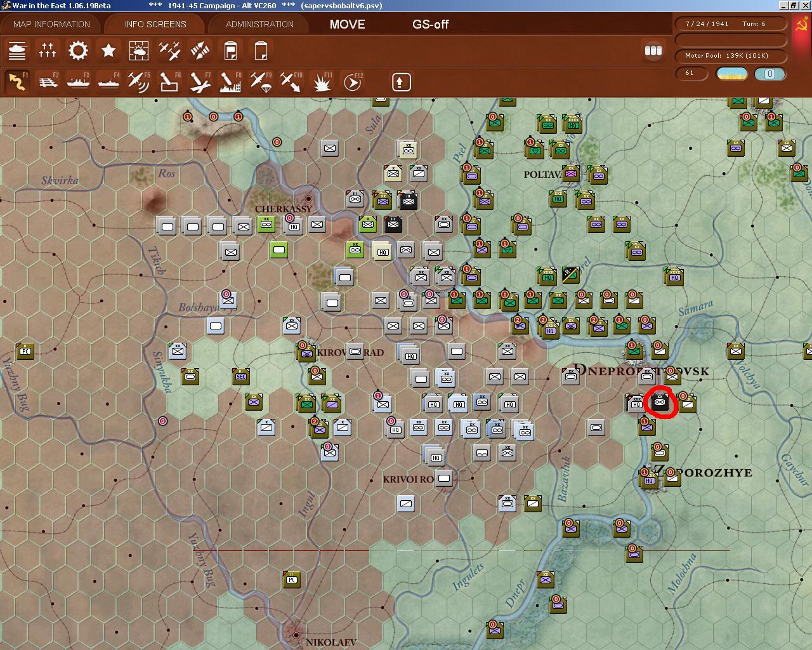The height and width of the screenshot is (650, 812).
Task: Switch to INFO SCREENS tab
Action: pyautogui.click(x=155, y=24)
